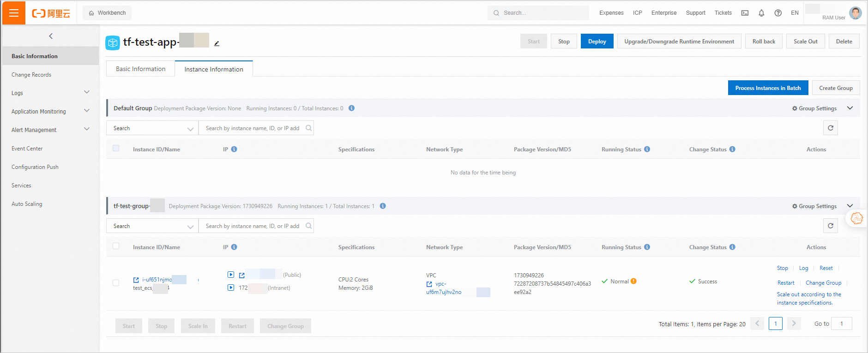
Task: Go to Configuration Push in the sidebar
Action: 35,167
